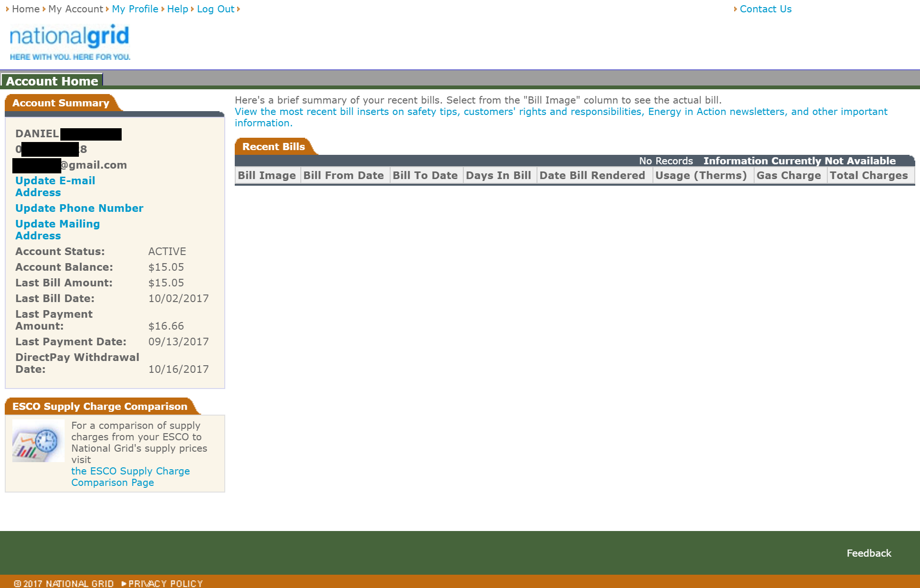Select the Account Home tab
Image resolution: width=920 pixels, height=588 pixels.
point(52,81)
